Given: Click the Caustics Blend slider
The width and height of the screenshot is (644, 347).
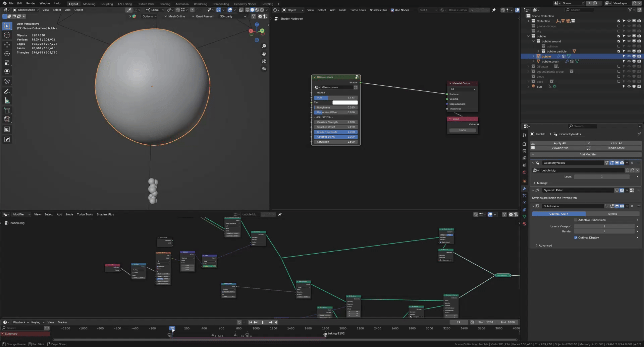Looking at the screenshot, I should coord(336,137).
